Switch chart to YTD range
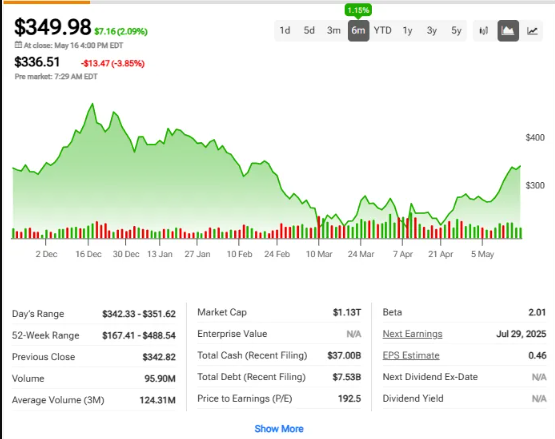The height and width of the screenshot is (439, 555). [x=383, y=31]
